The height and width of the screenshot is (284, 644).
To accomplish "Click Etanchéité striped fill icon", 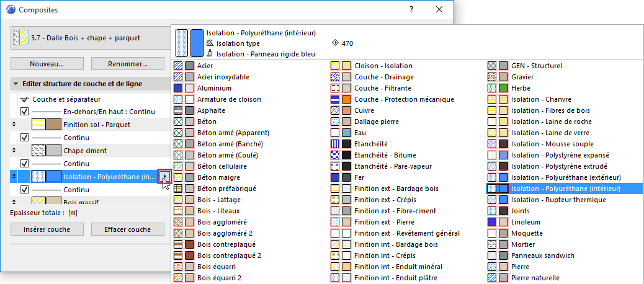I will coord(335,144).
